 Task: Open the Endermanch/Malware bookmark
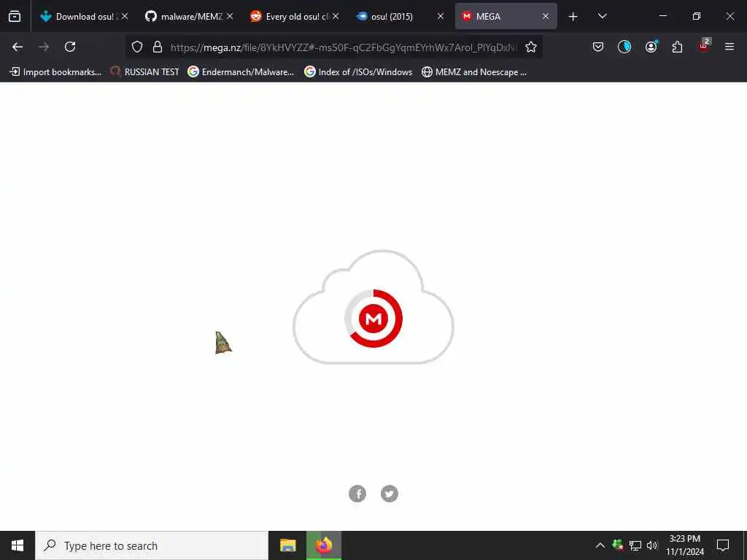241,72
